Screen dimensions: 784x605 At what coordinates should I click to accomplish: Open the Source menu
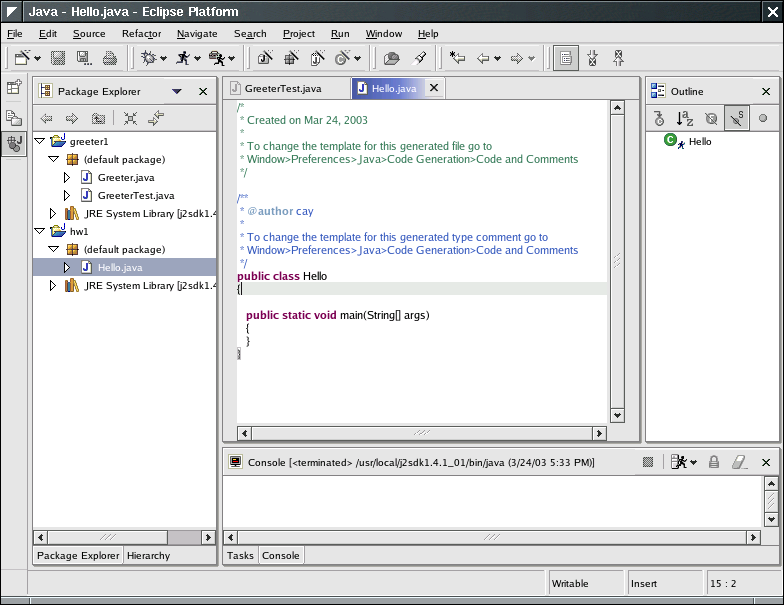(x=89, y=34)
